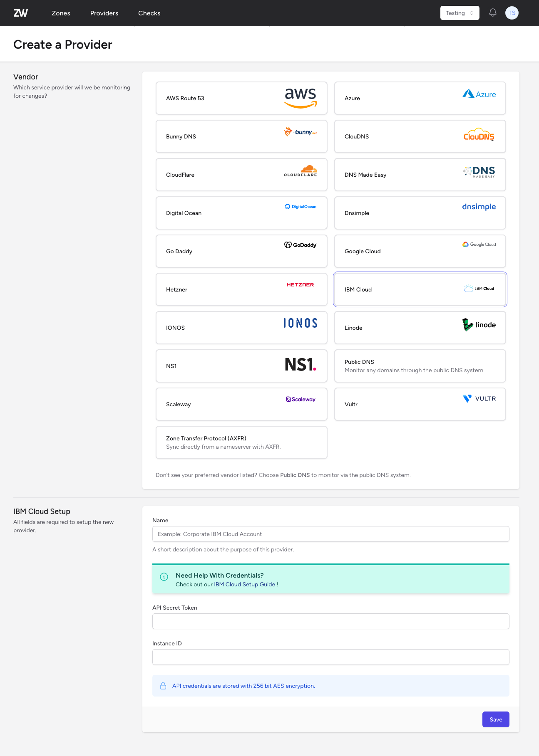Click the Azure logo

pos(479,94)
